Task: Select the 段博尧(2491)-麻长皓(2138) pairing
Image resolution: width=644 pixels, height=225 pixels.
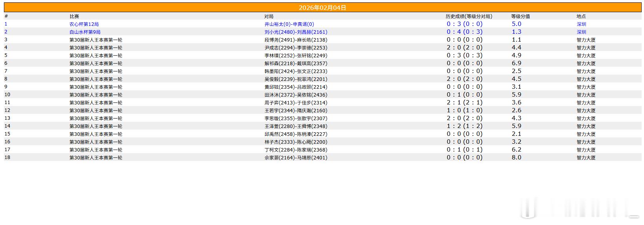Action: (296, 40)
